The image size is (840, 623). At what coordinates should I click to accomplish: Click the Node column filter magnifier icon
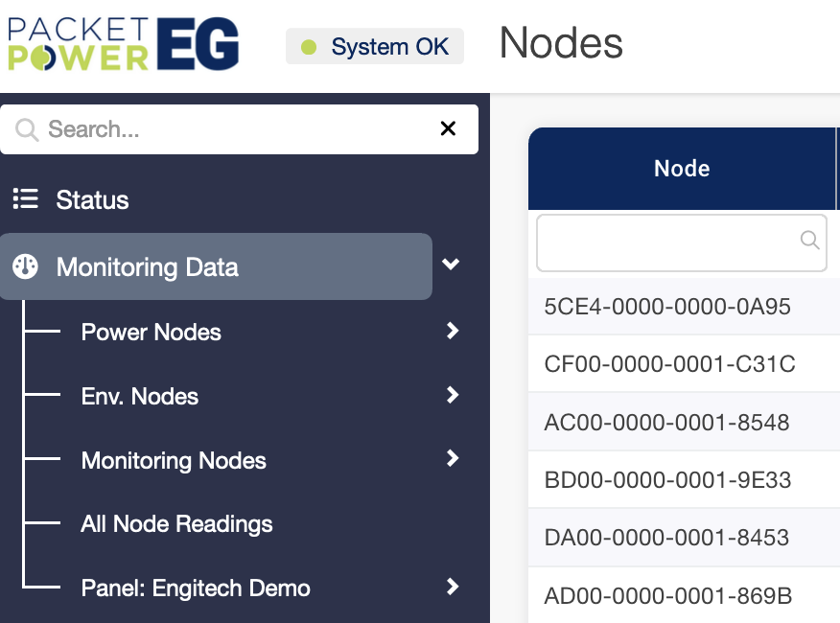pyautogui.click(x=809, y=240)
